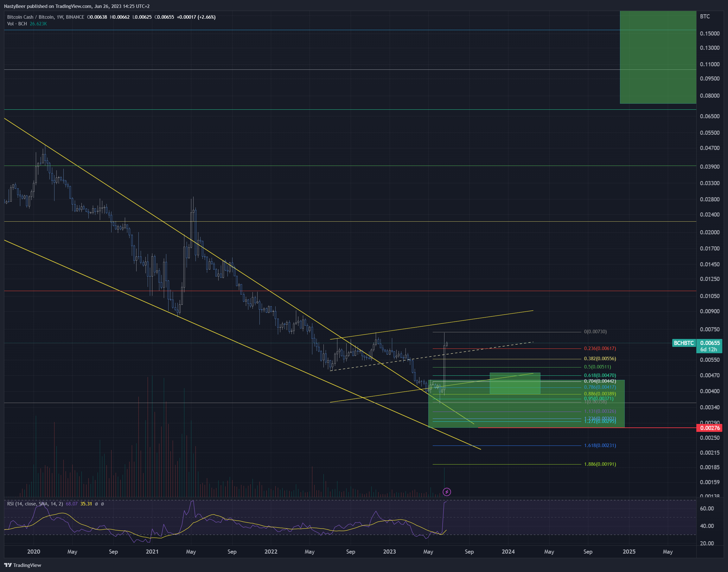This screenshot has width=728, height=572.
Task: Click the RSI 60.00 axis label
Action: (707, 509)
